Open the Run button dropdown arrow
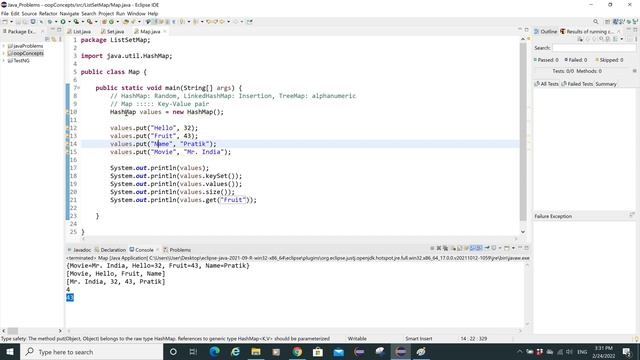This screenshot has height=360, width=640. (x=69, y=22)
